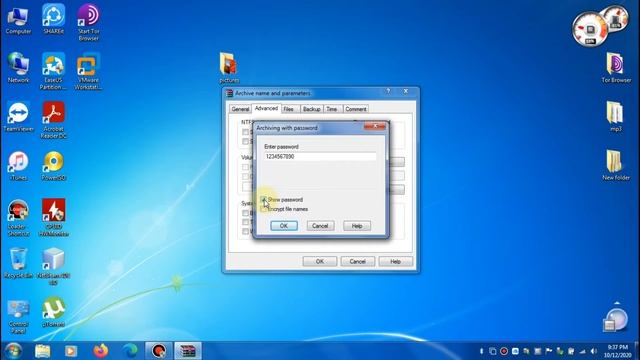Open Action Center flag tray icon
Screen dimensions: 640x360
[549, 351]
